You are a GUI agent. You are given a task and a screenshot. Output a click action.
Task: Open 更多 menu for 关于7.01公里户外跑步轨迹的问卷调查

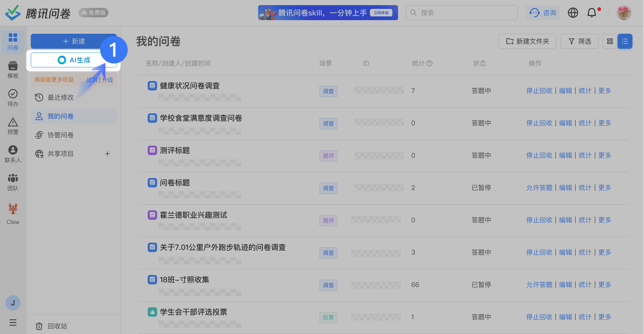tap(605, 252)
